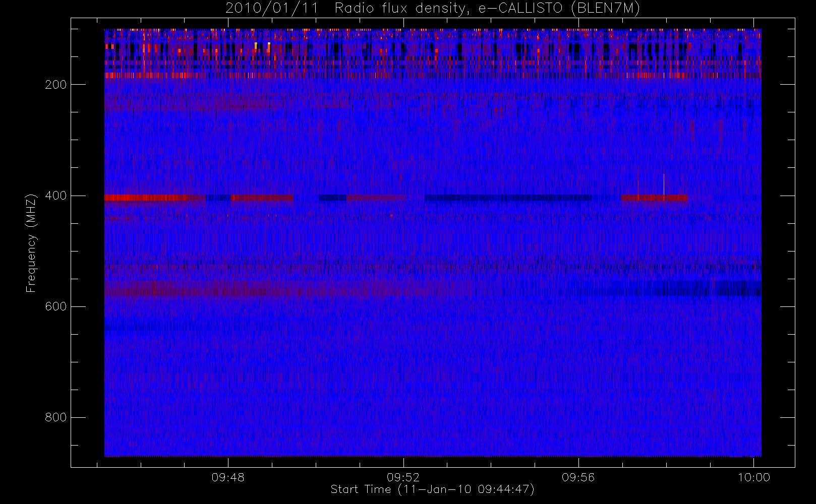Click the 10:00 time tick label
Image resolution: width=816 pixels, height=504 pixels.
754,477
